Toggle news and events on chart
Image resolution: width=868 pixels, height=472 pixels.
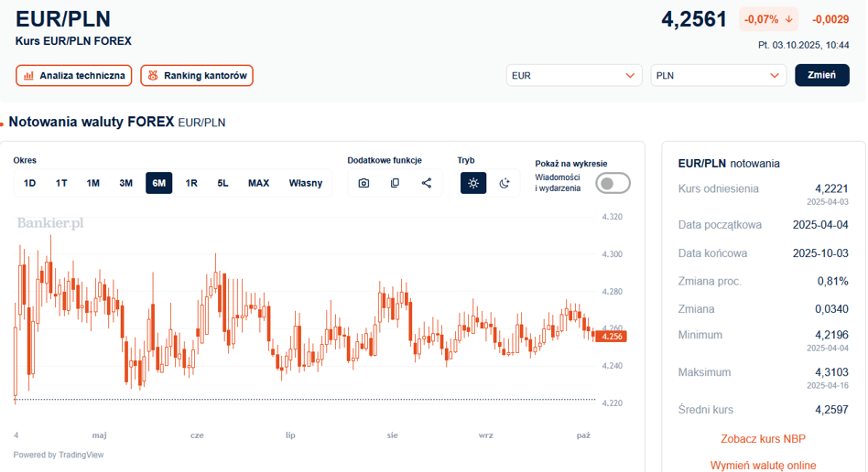pyautogui.click(x=613, y=184)
